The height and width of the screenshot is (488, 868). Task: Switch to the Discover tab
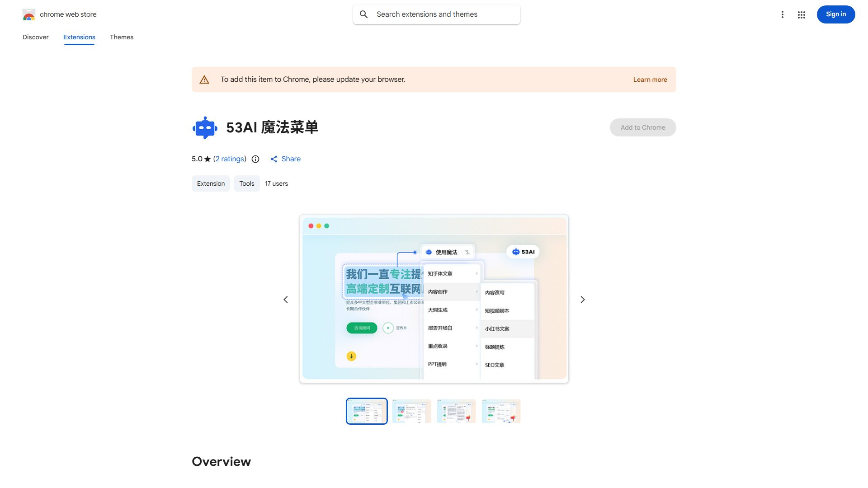click(36, 37)
